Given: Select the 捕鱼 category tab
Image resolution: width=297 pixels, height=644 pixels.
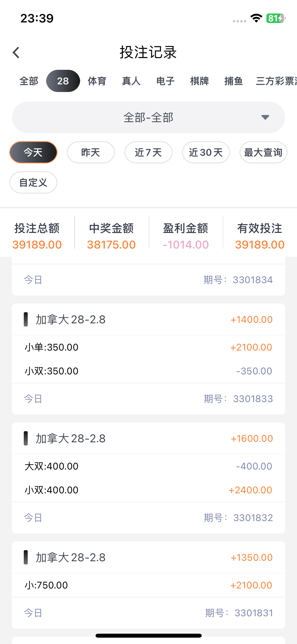Looking at the screenshot, I should (x=233, y=81).
